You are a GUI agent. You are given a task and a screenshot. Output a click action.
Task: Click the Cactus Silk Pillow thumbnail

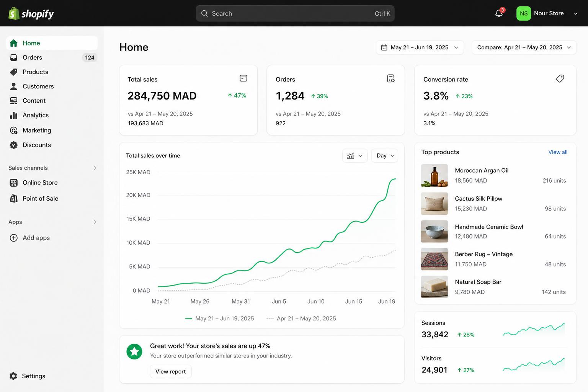tap(434, 204)
